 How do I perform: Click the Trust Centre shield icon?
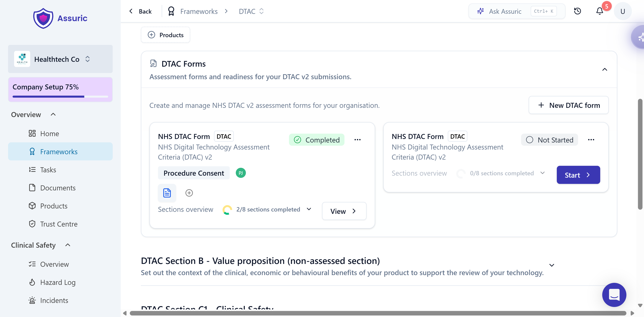tap(32, 224)
